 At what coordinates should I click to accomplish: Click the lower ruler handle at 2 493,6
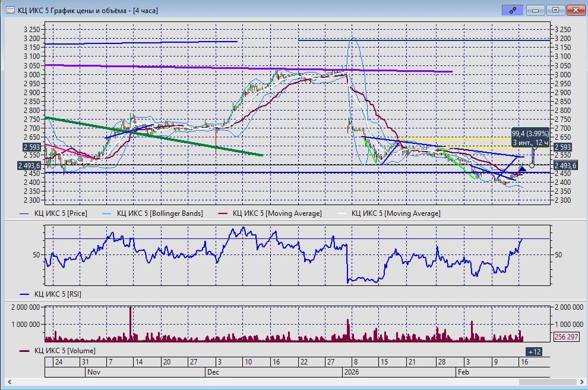(x=532, y=165)
